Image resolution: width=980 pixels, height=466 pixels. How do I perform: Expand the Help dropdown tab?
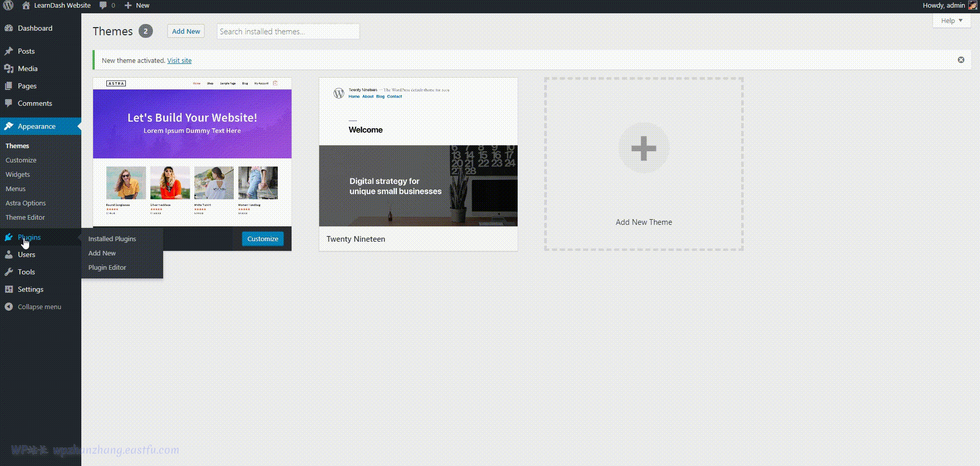[x=952, y=20]
